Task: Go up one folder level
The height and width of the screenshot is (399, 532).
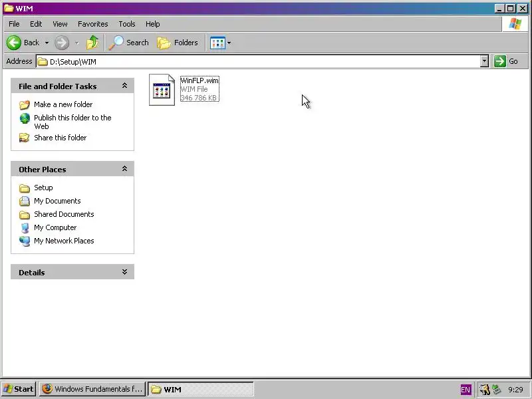Action: 92,43
